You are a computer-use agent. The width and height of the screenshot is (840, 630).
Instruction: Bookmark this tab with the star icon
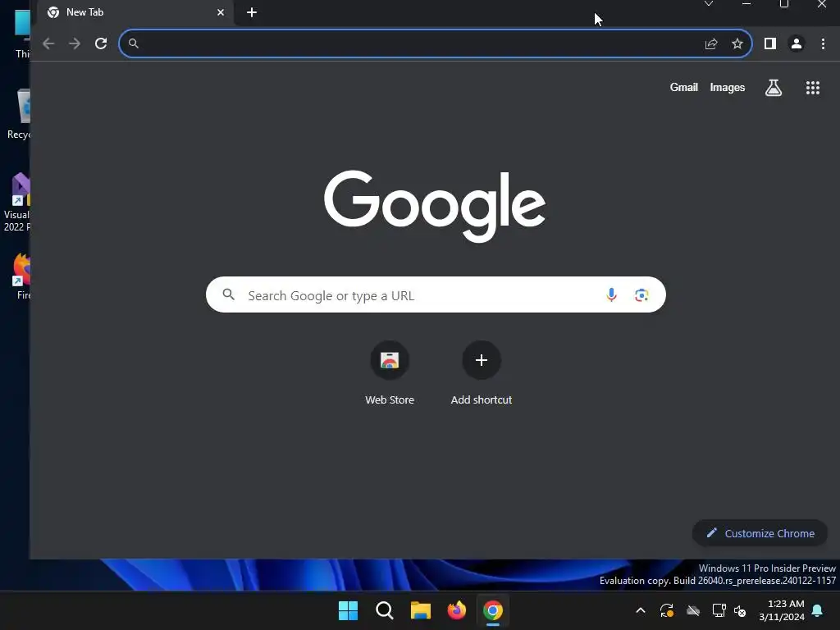pos(737,44)
